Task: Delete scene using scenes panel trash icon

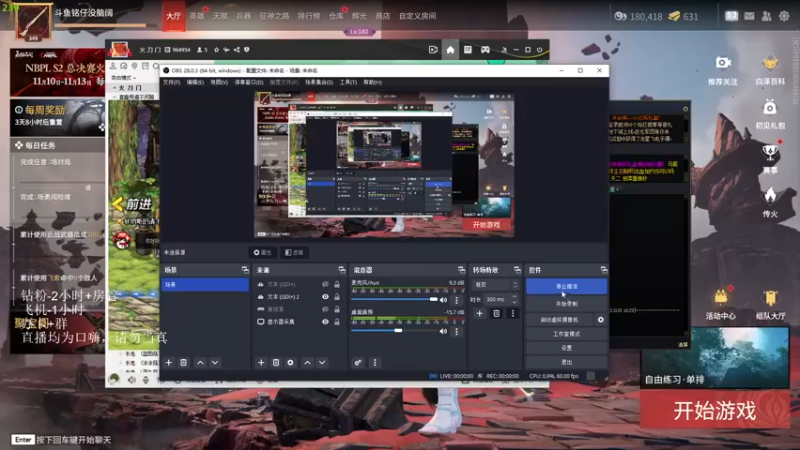Action: point(184,362)
